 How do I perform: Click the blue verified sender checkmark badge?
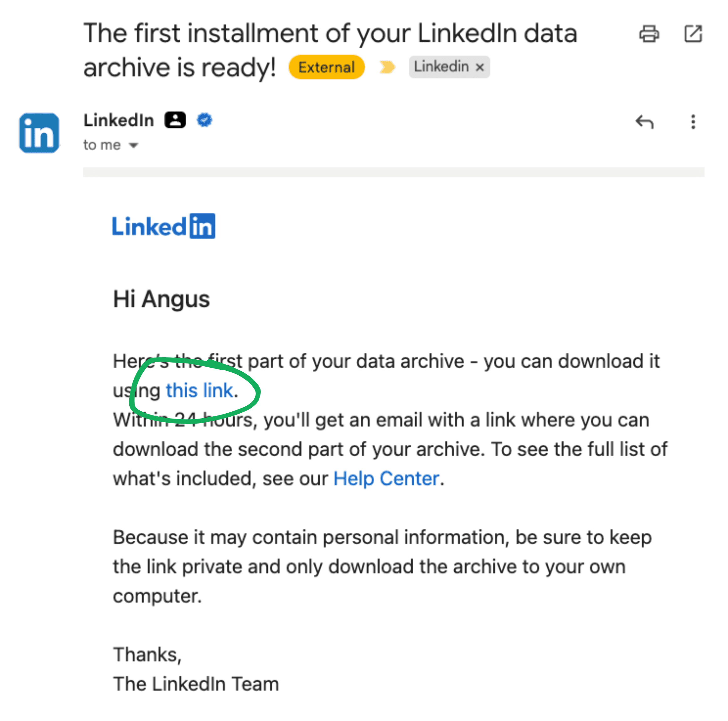(204, 120)
